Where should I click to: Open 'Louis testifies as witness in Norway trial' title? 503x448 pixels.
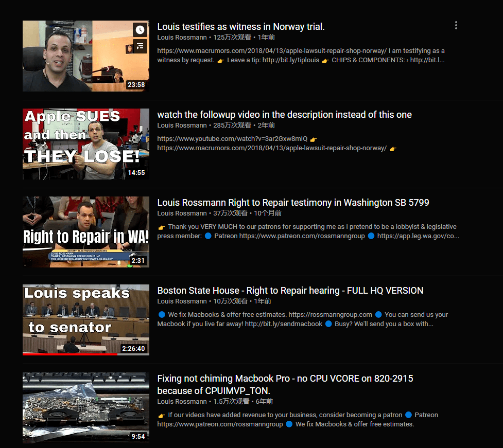coord(241,27)
